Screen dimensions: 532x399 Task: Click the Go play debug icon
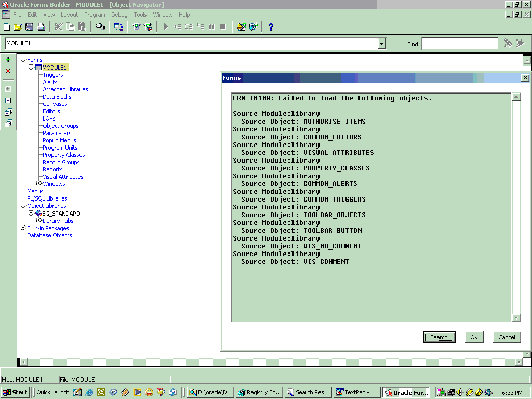[166, 27]
